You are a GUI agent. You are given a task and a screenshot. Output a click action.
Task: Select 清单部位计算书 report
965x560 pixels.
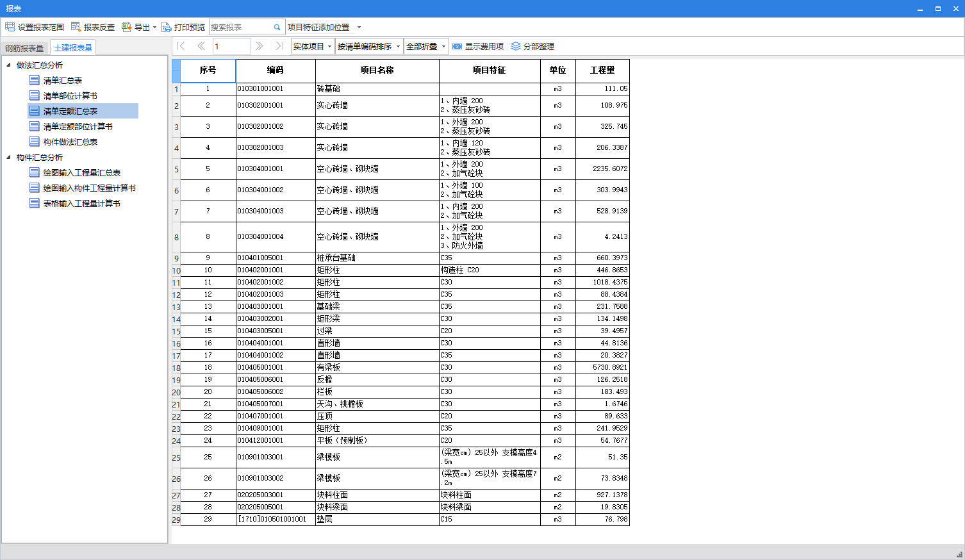(70, 95)
